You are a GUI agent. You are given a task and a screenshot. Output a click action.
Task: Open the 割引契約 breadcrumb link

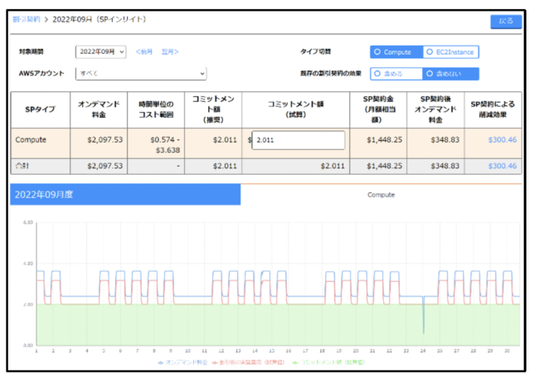27,18
